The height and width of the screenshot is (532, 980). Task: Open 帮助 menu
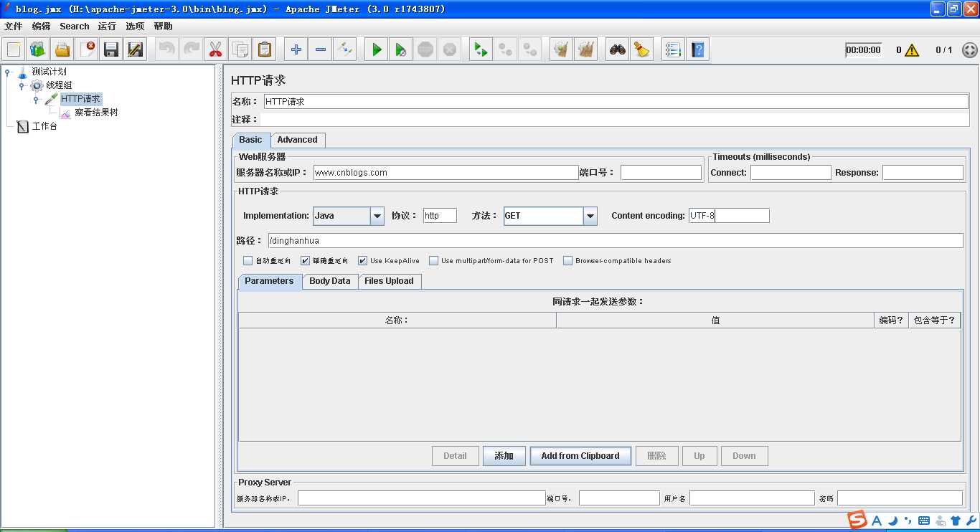tap(163, 27)
